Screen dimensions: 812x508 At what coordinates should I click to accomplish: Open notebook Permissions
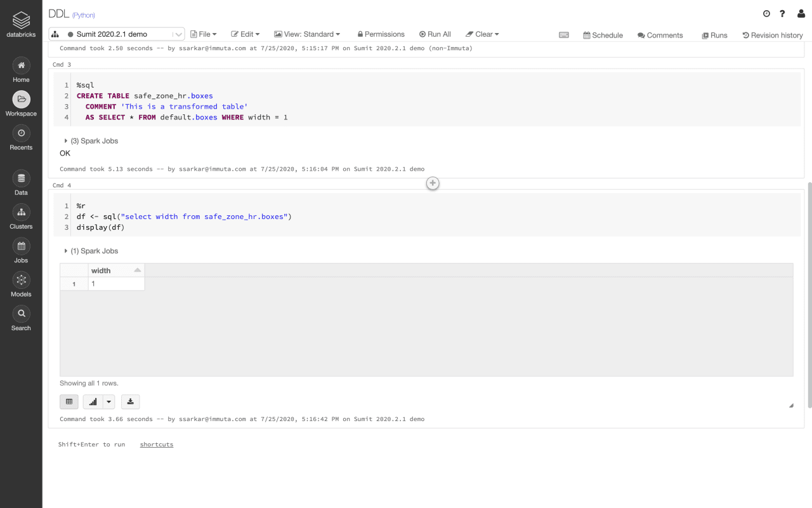(x=381, y=34)
